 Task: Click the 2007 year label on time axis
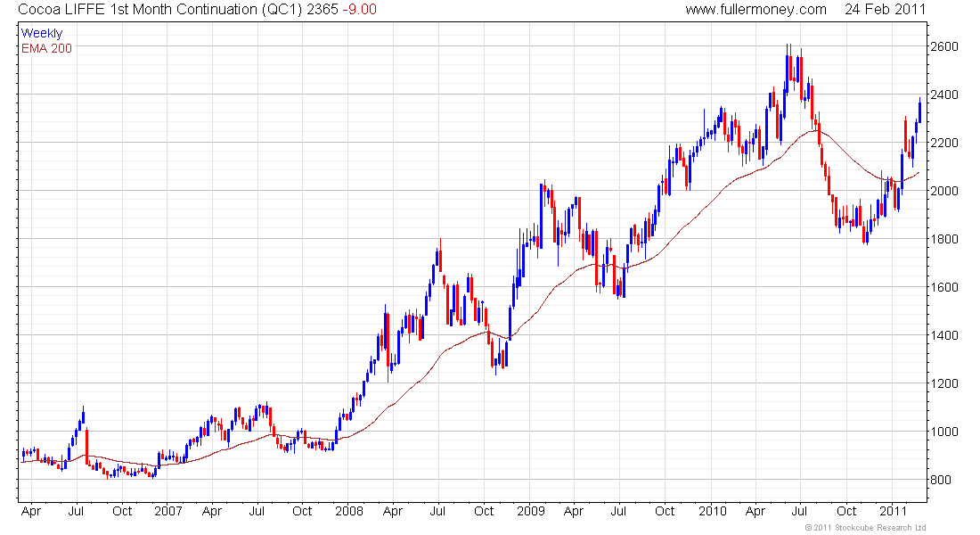pyautogui.click(x=167, y=511)
